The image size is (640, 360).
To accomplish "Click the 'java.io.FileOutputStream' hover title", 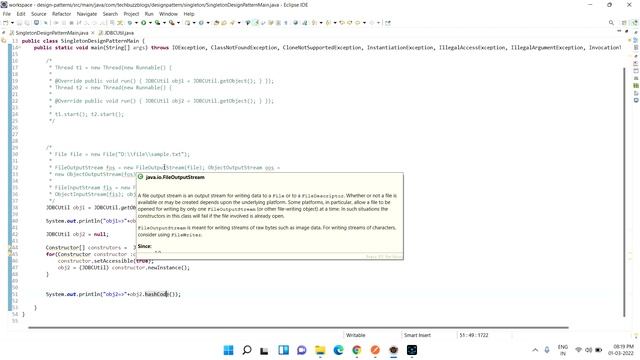I will pos(175,177).
